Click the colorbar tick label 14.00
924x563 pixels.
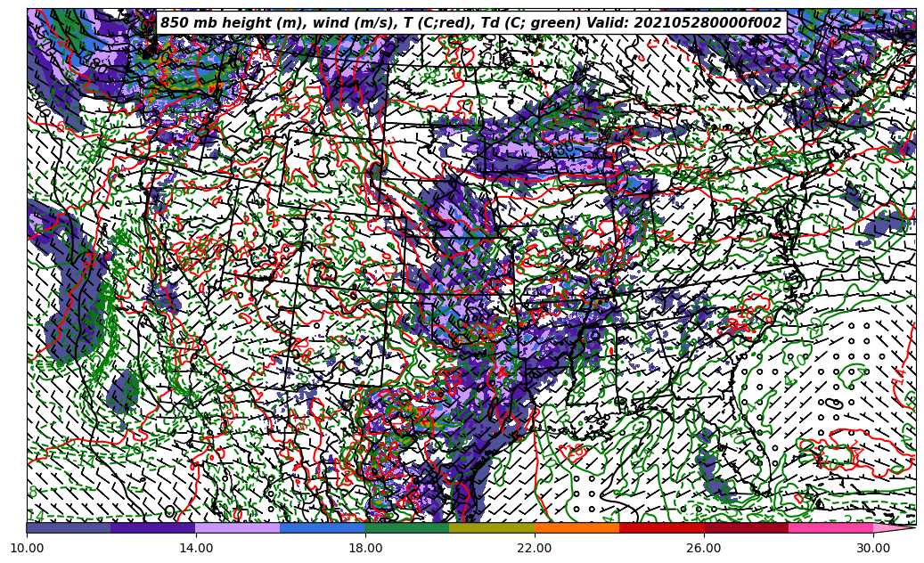[196, 548]
